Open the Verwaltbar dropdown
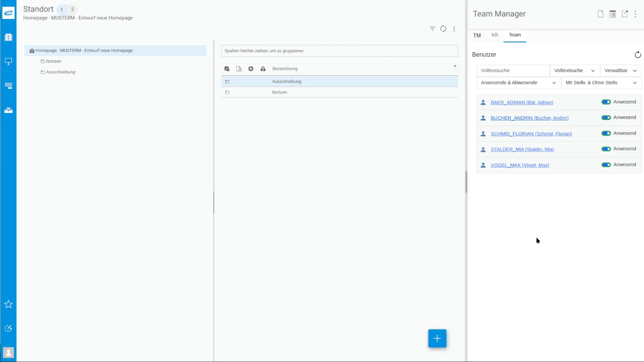This screenshot has width=644, height=362. pos(621,71)
